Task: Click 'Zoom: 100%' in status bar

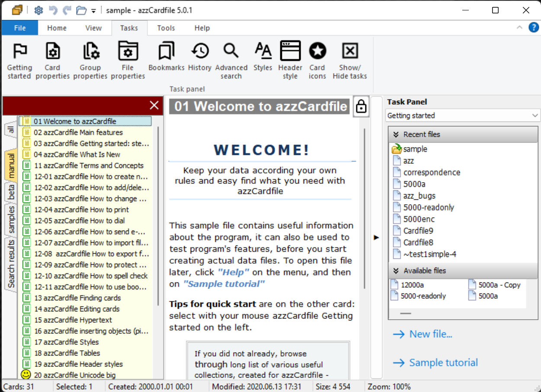Action: [x=389, y=387]
